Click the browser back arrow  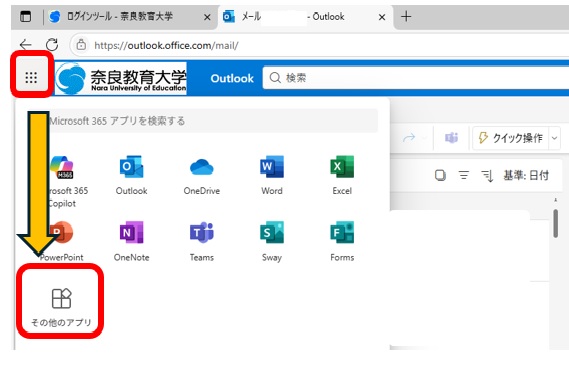click(25, 45)
